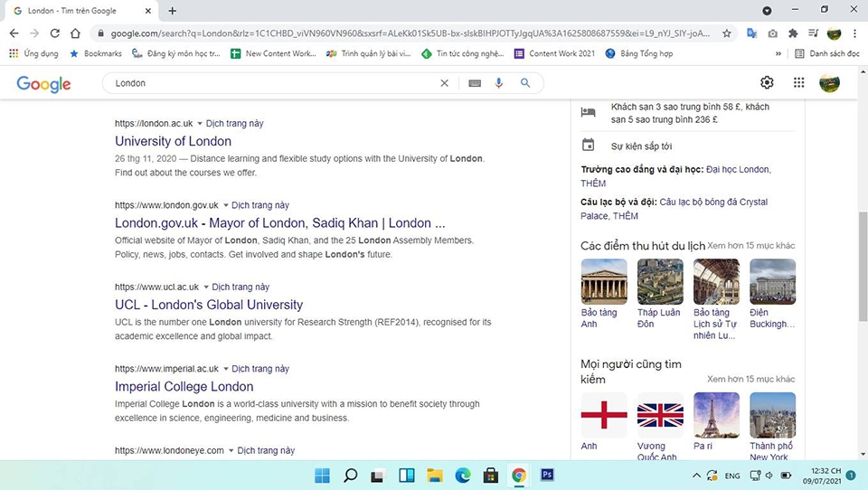Open the Ứng dụng apps bookmark
The image size is (868, 490).
pos(33,53)
